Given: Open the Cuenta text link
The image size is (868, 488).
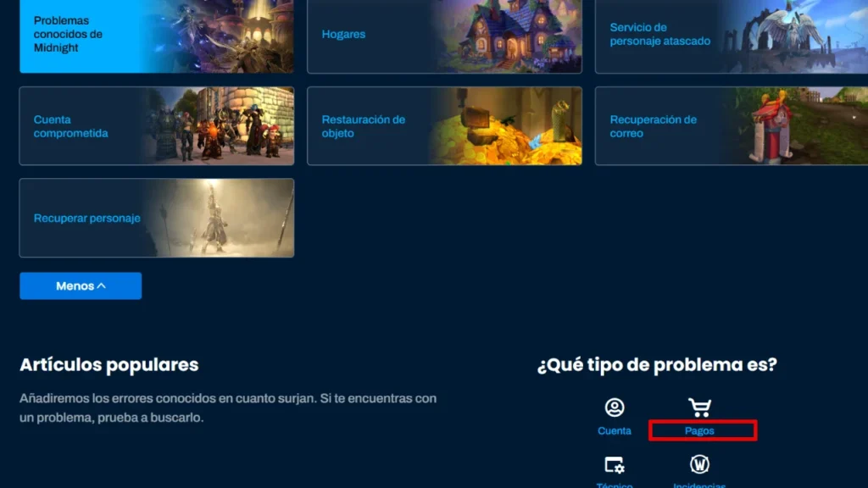Looking at the screenshot, I should (x=615, y=431).
